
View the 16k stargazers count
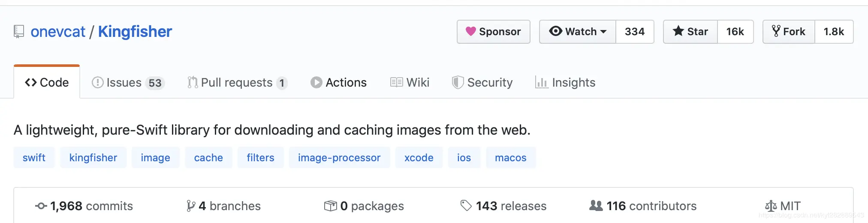pos(735,32)
